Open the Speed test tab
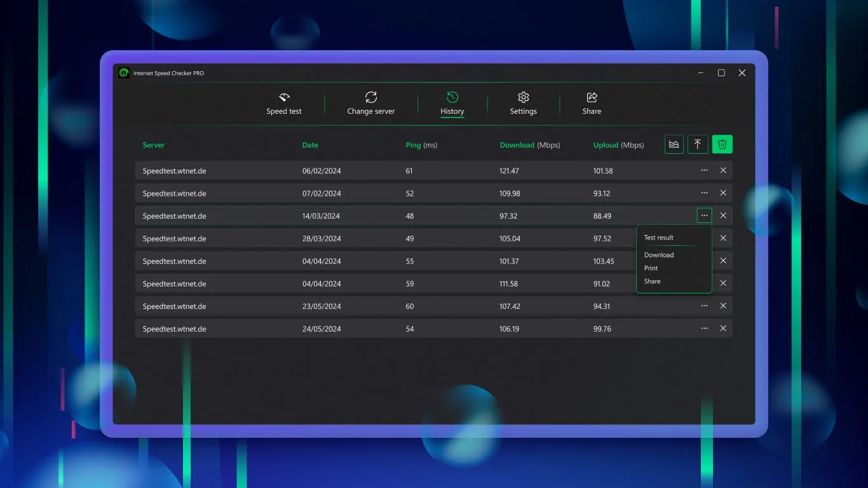The width and height of the screenshot is (868, 488). coord(284,104)
